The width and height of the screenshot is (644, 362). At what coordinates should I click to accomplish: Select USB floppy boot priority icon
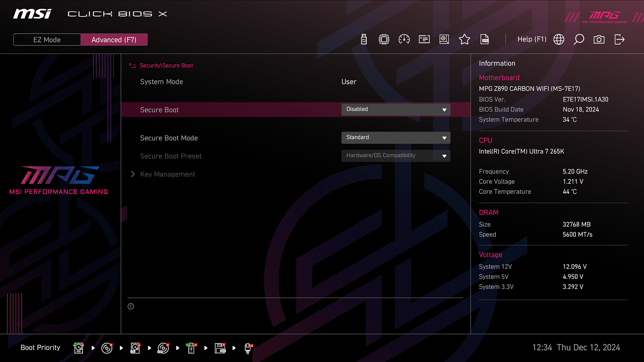point(220,348)
